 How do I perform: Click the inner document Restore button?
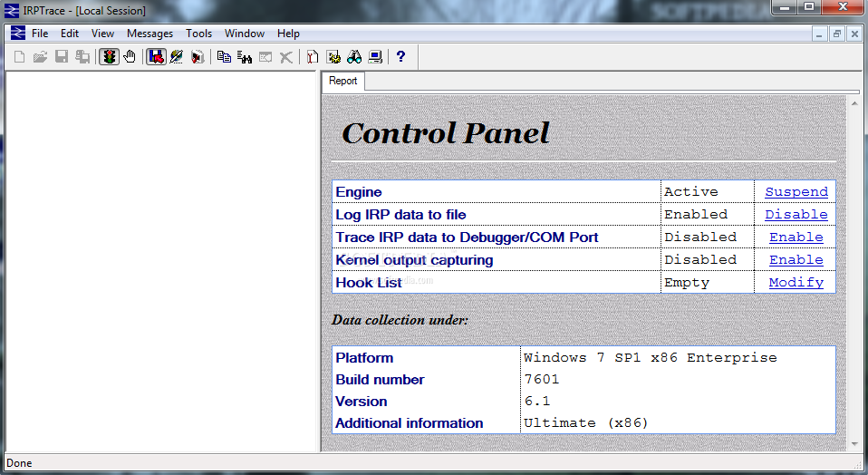click(x=837, y=34)
